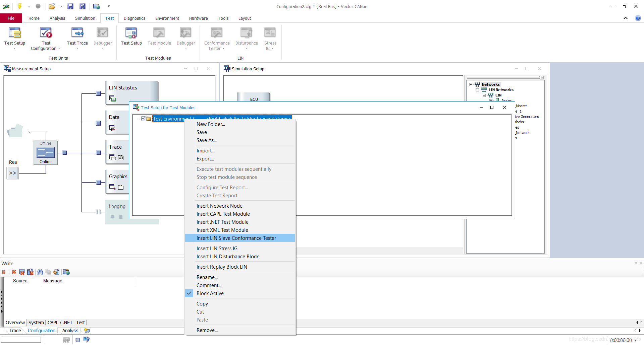Click the Open configuration folder icon
644x345 pixels.
pos(52,6)
